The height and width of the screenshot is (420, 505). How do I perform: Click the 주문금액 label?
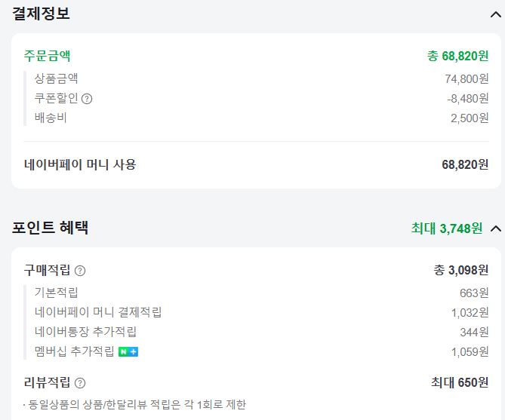[x=48, y=56]
